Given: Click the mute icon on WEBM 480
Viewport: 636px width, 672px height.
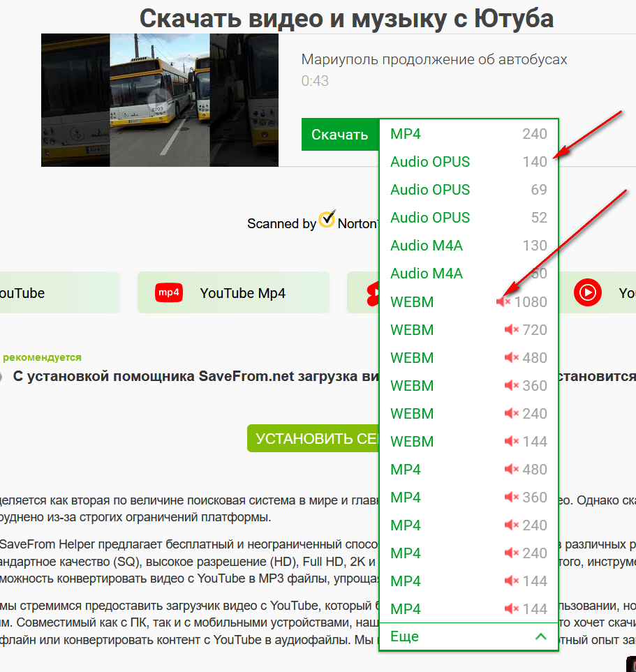Looking at the screenshot, I should (512, 357).
